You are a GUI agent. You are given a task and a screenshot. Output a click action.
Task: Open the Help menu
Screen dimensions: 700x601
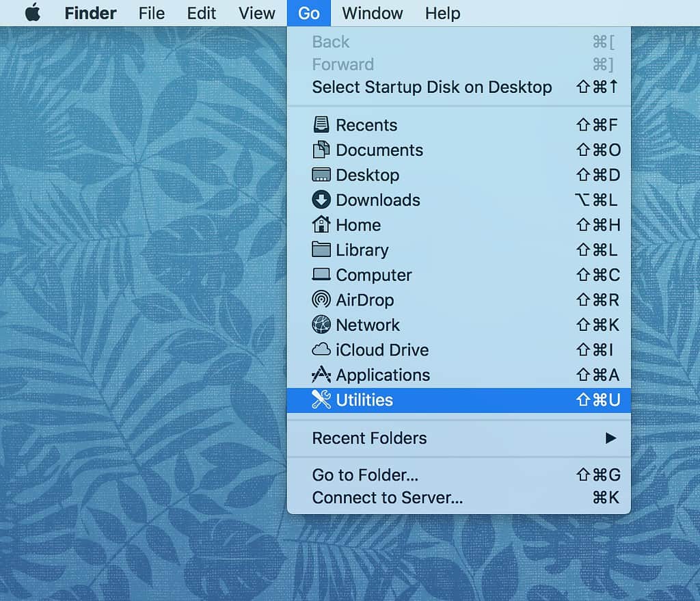442,13
